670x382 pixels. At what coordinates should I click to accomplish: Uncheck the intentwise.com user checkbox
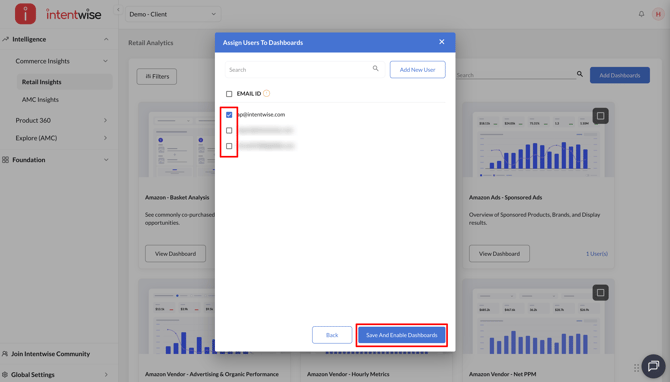pos(229,115)
